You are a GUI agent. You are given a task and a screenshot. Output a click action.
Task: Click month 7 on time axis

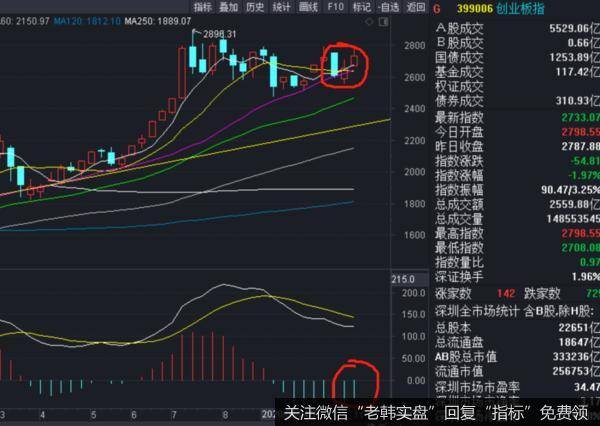click(174, 415)
